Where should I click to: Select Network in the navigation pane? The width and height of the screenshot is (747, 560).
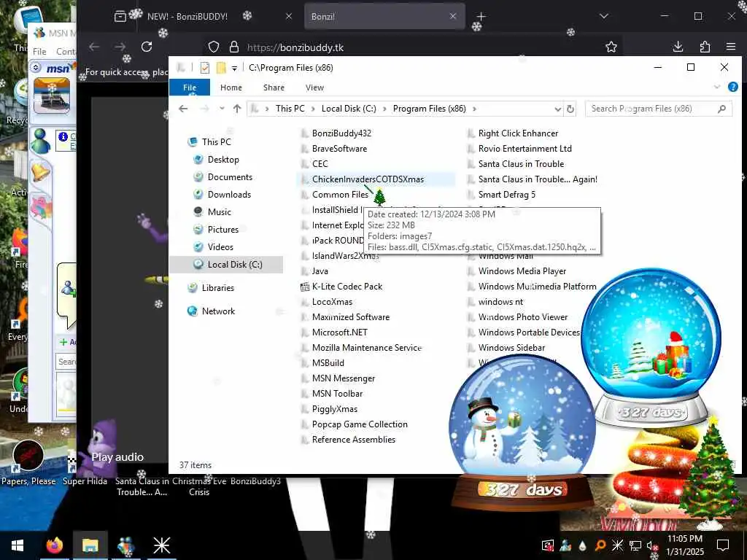click(218, 311)
